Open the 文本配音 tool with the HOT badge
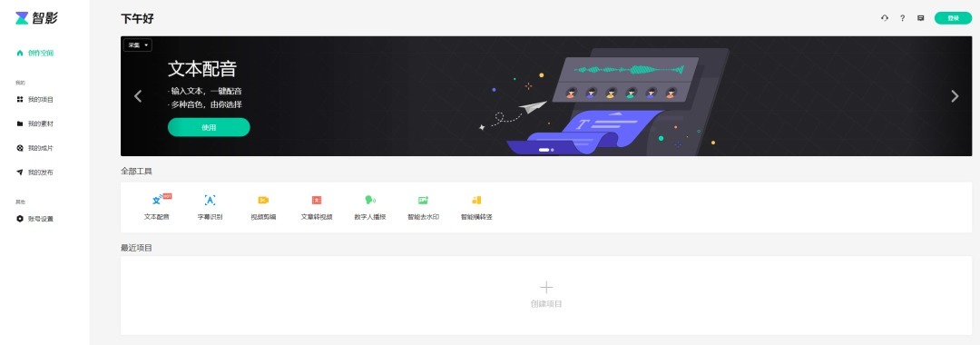The width and height of the screenshot is (980, 345). [157, 208]
